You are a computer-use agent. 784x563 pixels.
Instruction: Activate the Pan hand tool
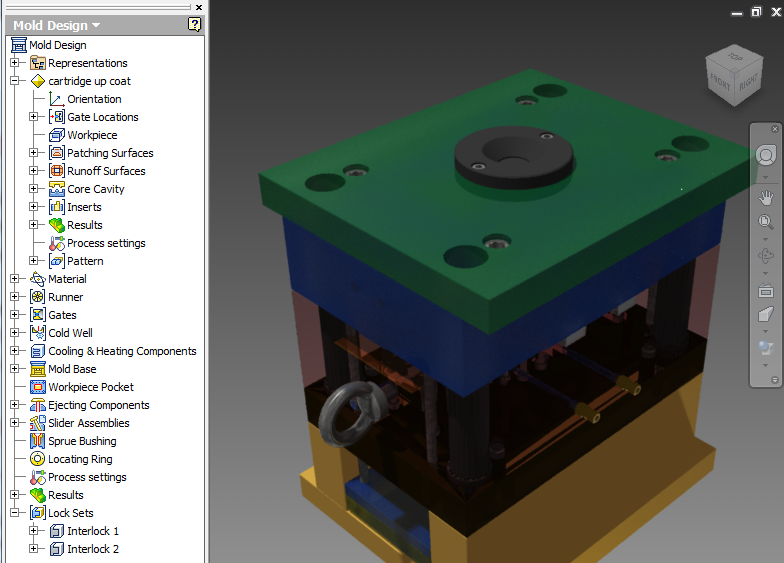tap(766, 198)
